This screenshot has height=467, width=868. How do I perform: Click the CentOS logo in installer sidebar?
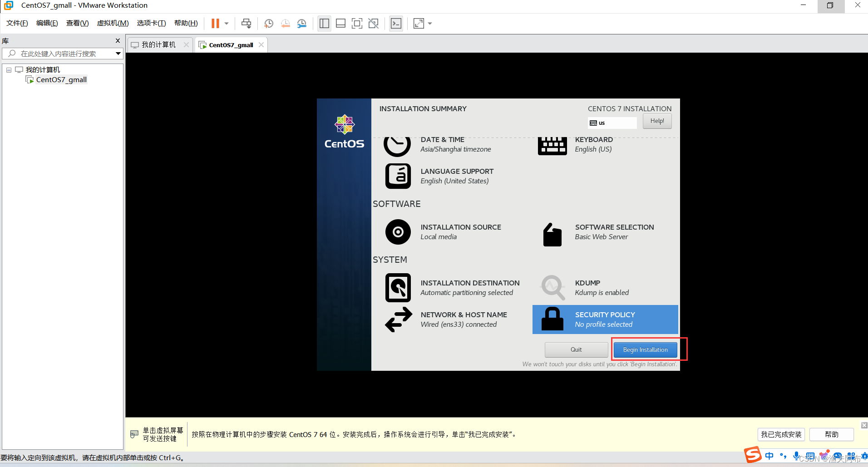click(x=344, y=131)
